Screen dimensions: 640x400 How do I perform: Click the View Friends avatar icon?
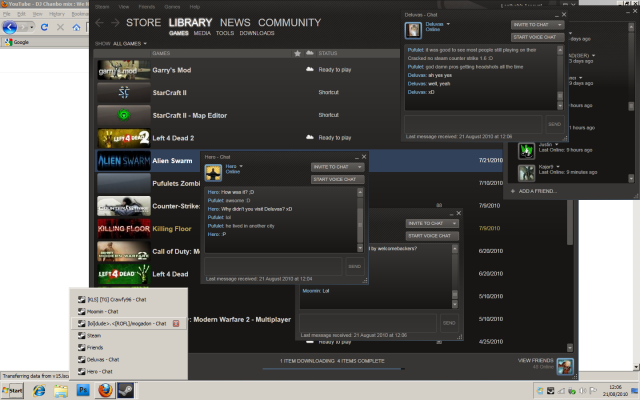click(565, 364)
